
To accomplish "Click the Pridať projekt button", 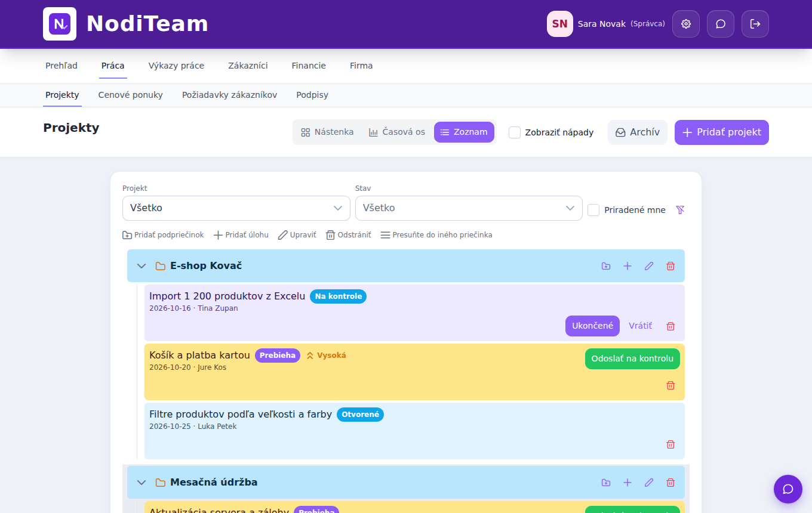I will click(722, 132).
